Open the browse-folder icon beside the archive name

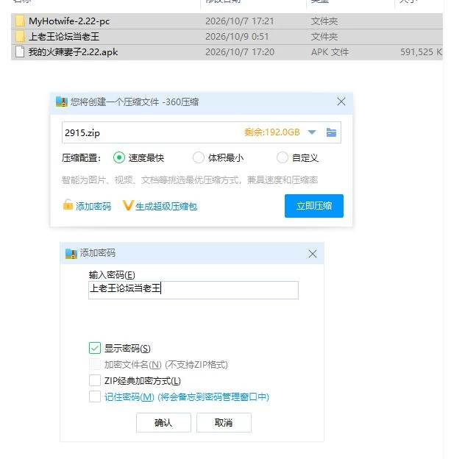click(331, 132)
